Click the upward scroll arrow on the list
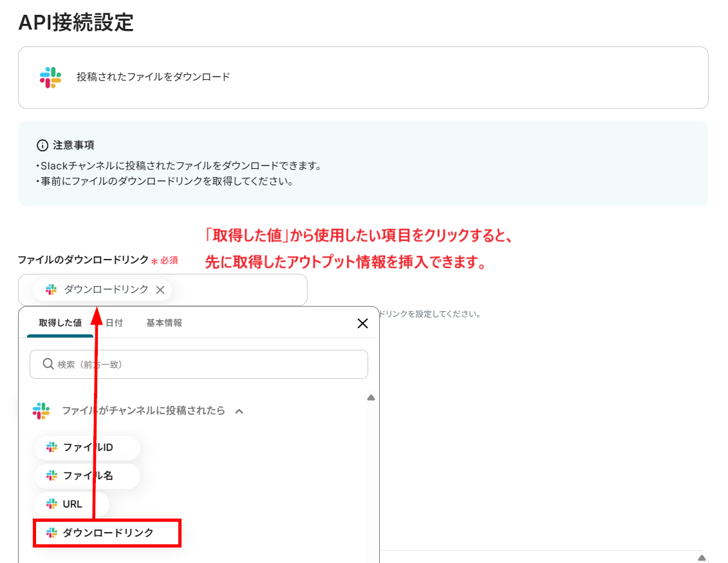The width and height of the screenshot is (728, 563). [x=371, y=397]
